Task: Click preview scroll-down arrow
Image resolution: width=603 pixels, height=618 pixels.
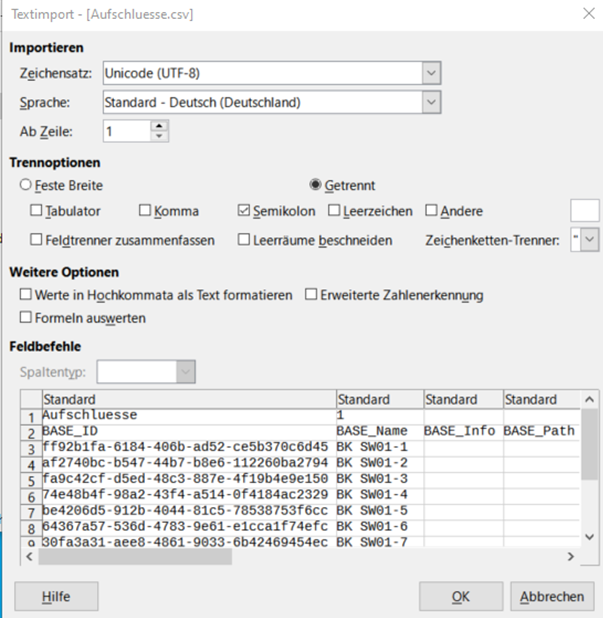Action: (x=590, y=537)
